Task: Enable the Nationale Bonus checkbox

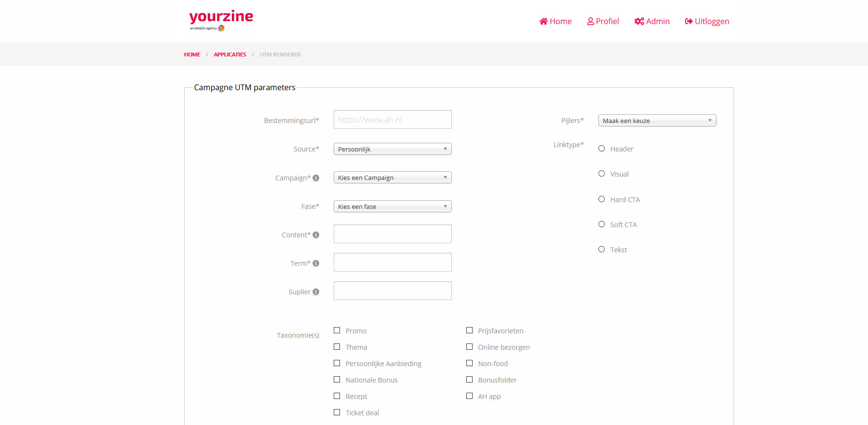Action: point(337,380)
